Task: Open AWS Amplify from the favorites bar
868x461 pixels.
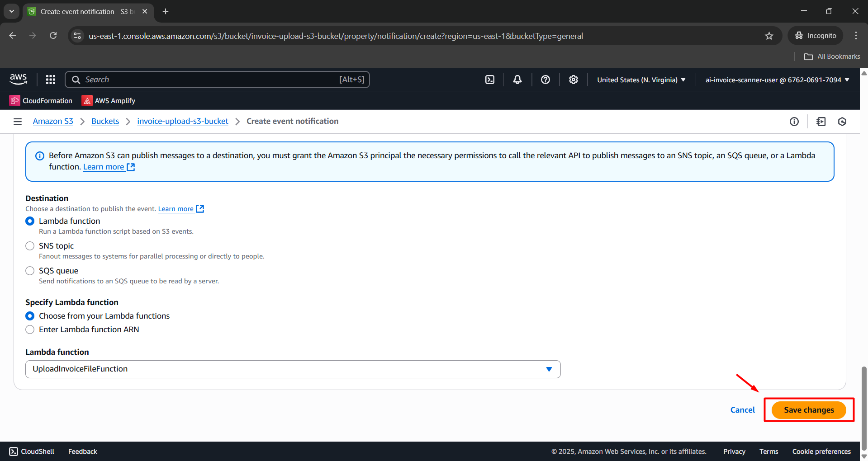Action: click(x=109, y=100)
